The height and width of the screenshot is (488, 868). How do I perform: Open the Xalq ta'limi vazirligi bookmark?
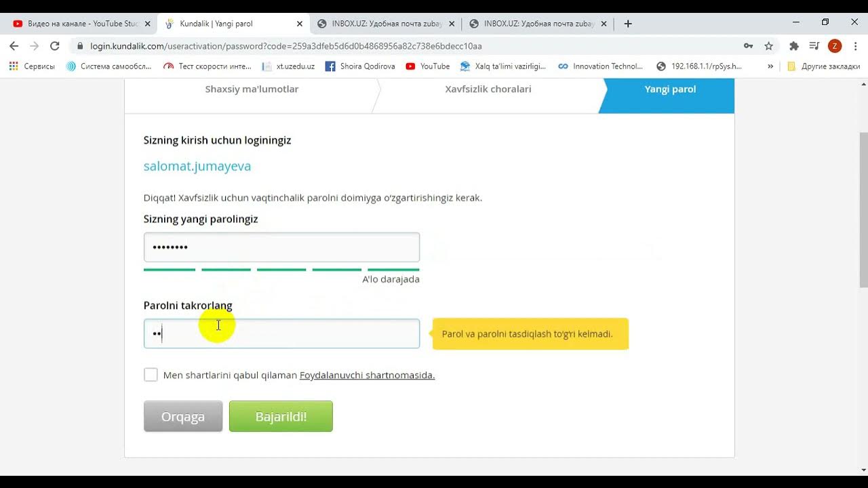[x=503, y=66]
